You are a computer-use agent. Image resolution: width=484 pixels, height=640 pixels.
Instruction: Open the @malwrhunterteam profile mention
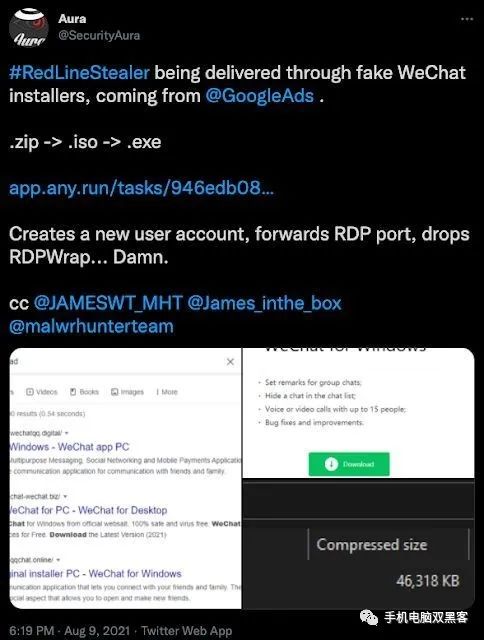tap(91, 327)
